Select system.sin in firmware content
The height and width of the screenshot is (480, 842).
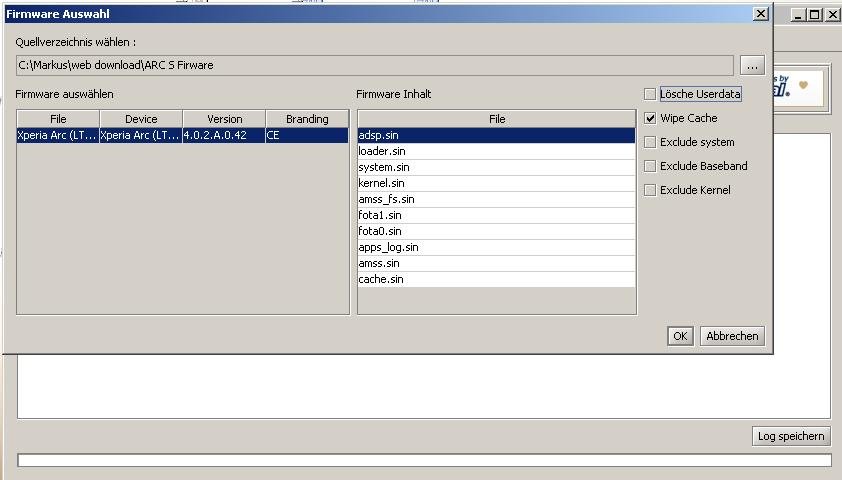pyautogui.click(x=496, y=168)
